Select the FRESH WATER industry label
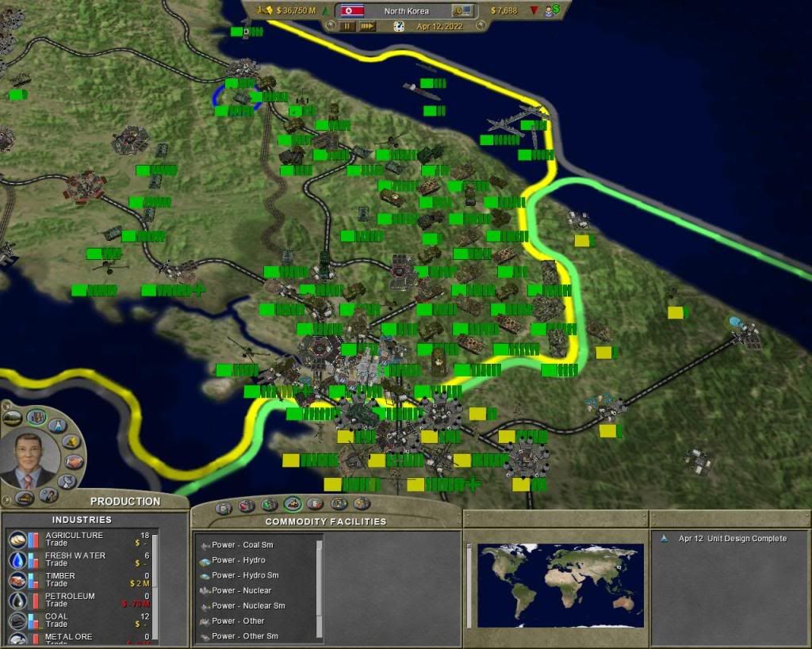 75,555
